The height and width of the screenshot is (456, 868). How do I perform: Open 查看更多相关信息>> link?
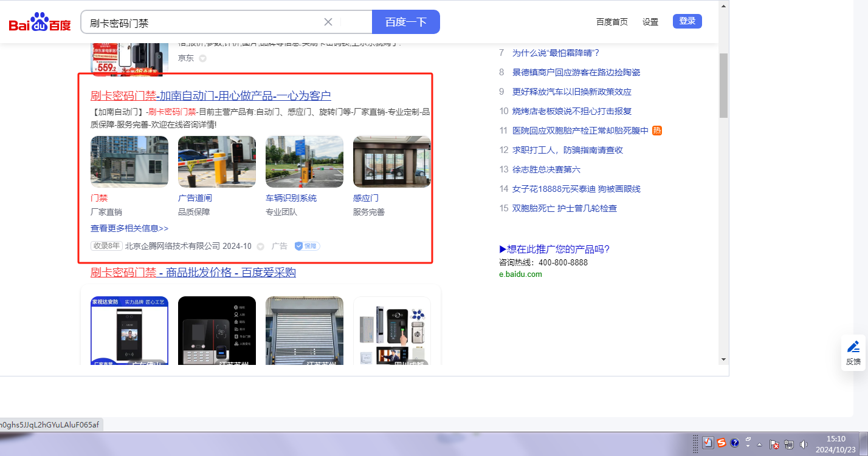click(129, 228)
